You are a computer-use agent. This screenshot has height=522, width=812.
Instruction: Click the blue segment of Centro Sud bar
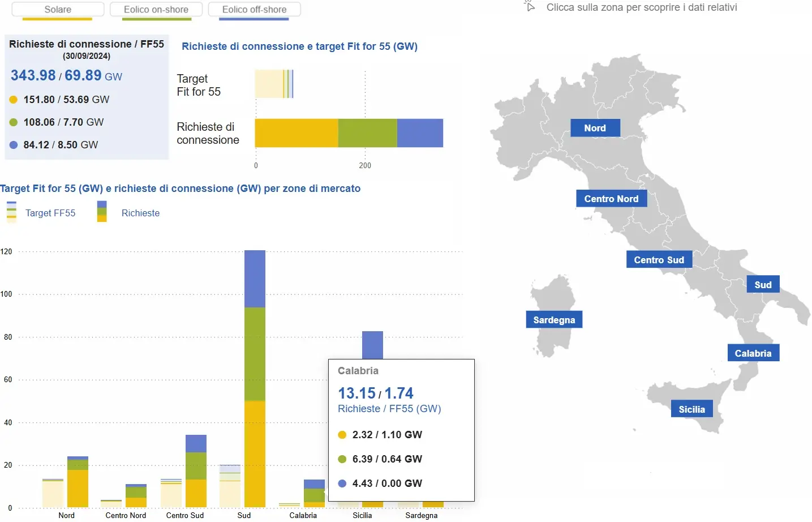[x=196, y=443]
